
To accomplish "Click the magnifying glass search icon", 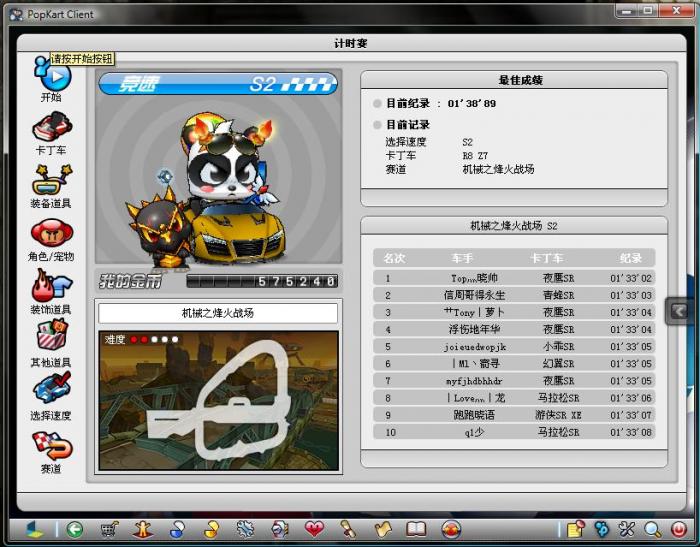I will (x=652, y=530).
